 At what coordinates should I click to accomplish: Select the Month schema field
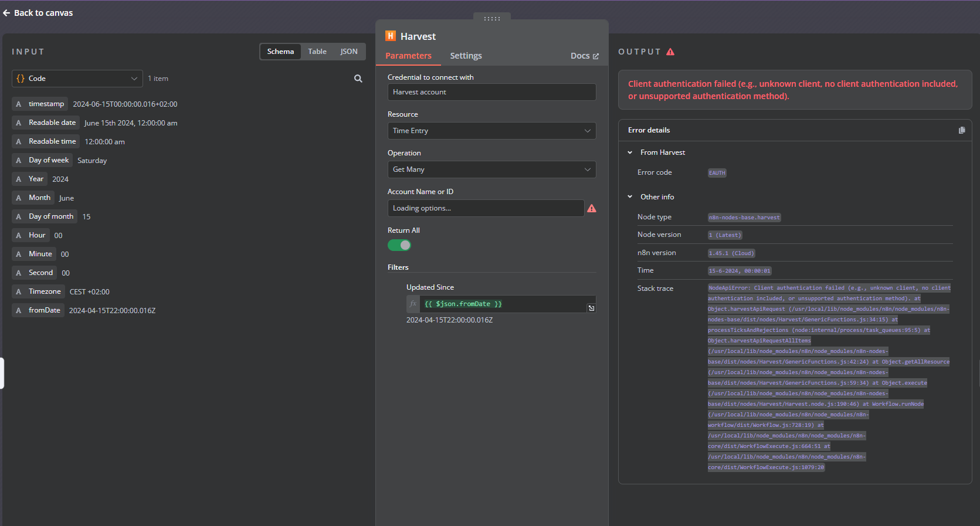pyautogui.click(x=33, y=198)
